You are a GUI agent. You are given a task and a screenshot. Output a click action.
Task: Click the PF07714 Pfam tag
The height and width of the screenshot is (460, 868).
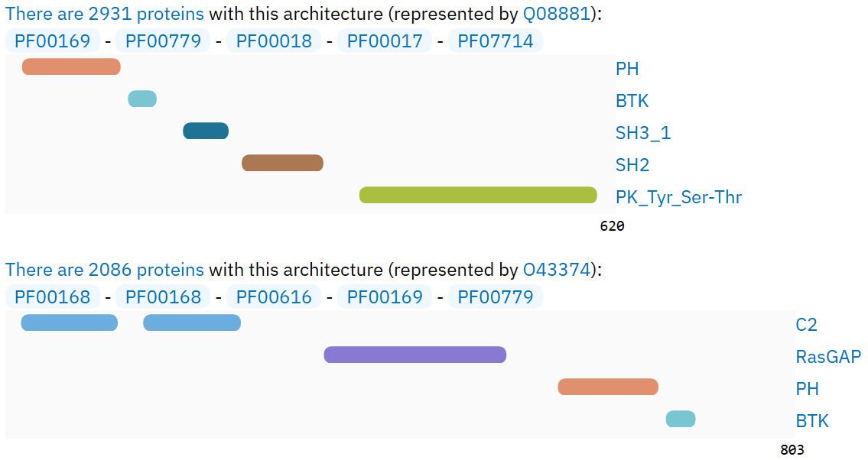pos(496,41)
